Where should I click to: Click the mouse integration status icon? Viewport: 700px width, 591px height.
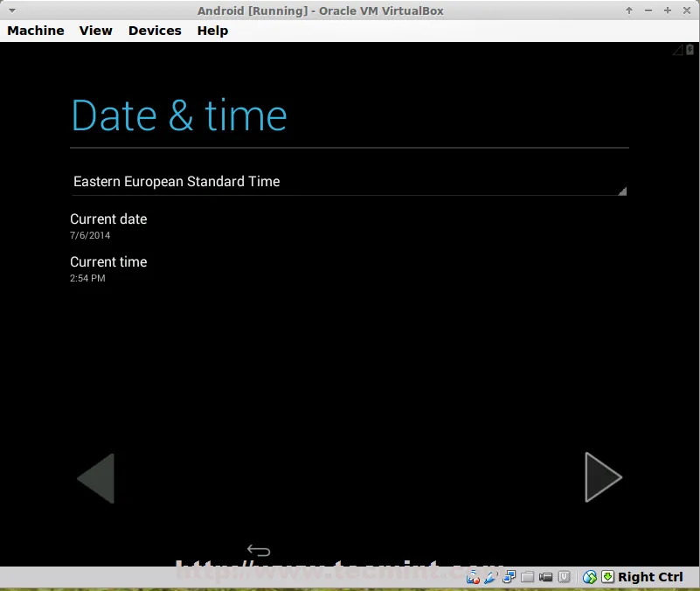click(x=590, y=577)
